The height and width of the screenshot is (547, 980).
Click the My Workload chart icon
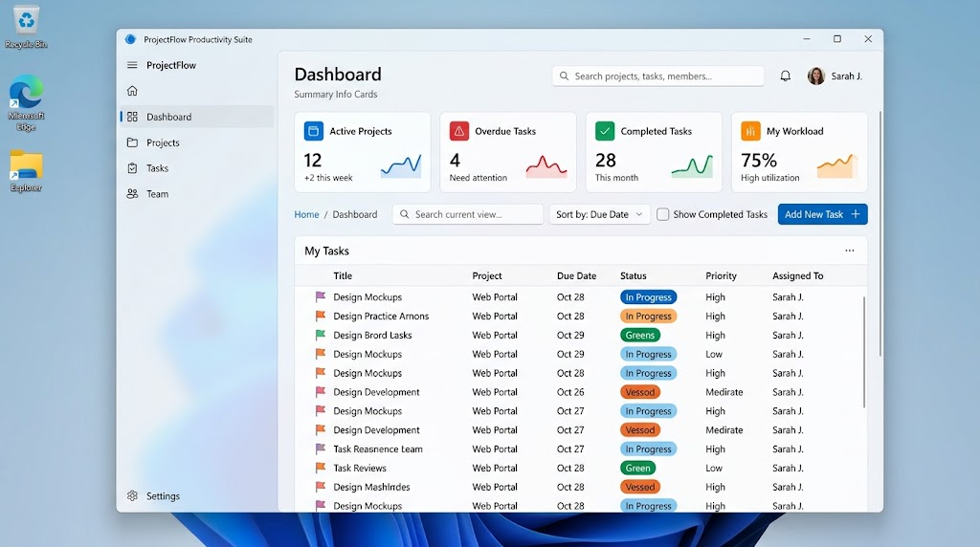tap(750, 131)
